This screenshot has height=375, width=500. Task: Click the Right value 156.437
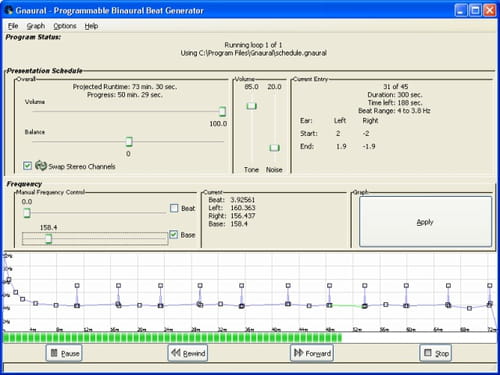pos(243,216)
